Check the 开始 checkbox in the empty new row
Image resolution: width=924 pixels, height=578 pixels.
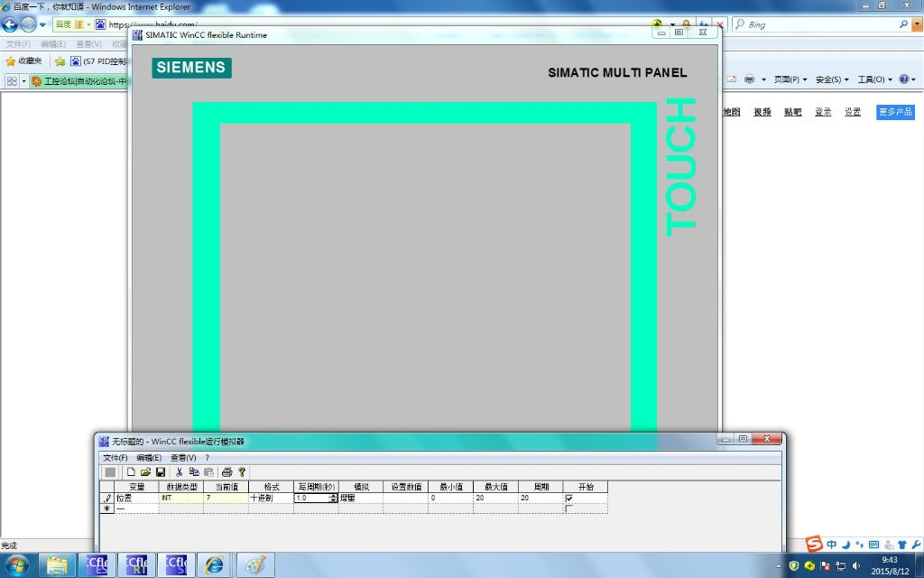click(x=568, y=508)
